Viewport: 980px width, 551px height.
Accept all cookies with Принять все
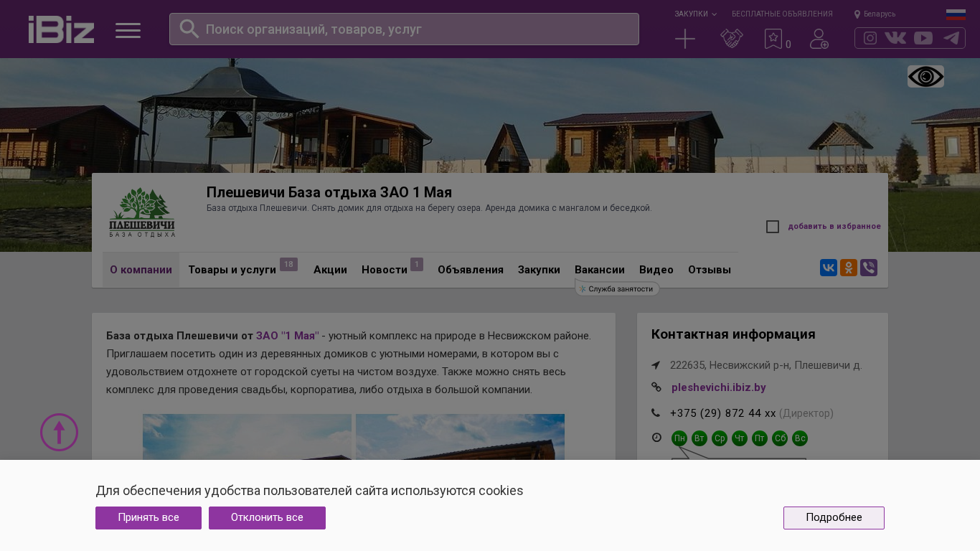pos(149,518)
